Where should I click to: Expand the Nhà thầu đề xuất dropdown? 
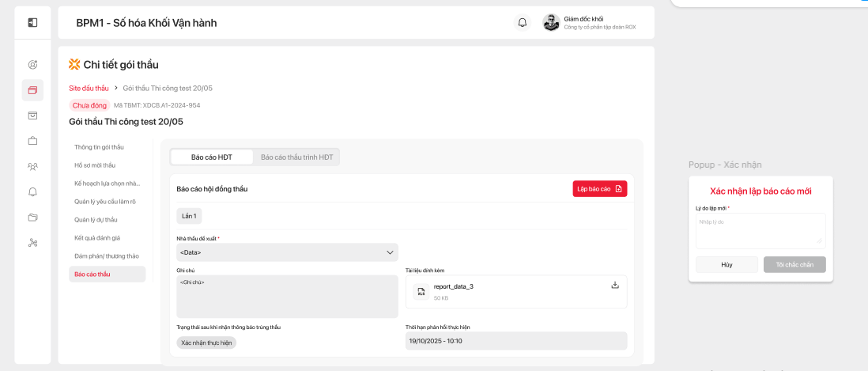pyautogui.click(x=287, y=252)
